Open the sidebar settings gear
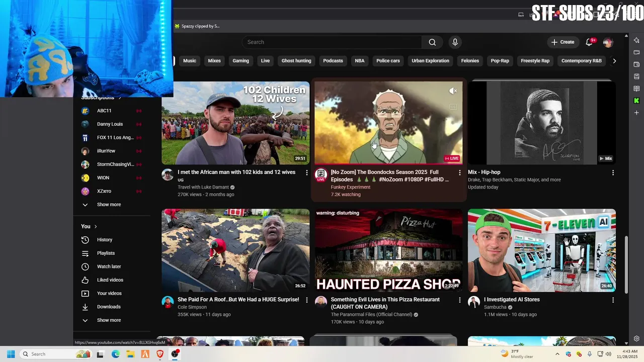644x362 pixels. tap(636, 339)
